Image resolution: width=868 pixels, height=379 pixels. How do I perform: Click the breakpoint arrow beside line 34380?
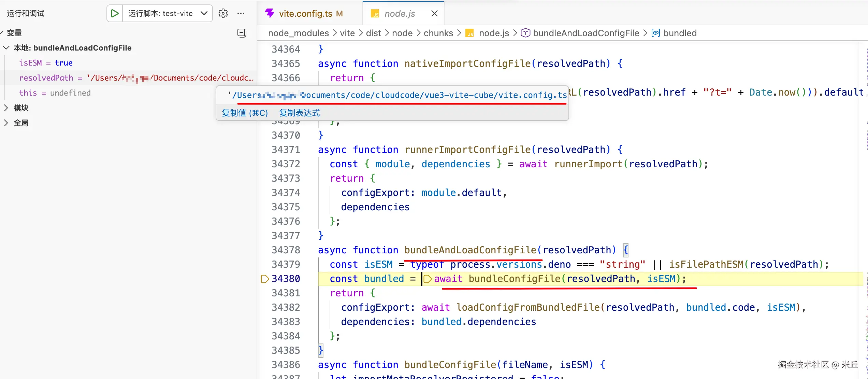(x=265, y=279)
